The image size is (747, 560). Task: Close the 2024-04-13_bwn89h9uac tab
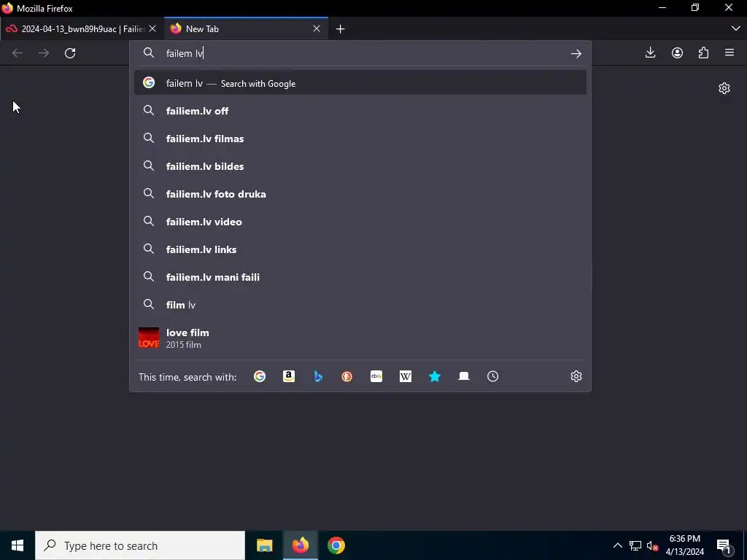(152, 28)
